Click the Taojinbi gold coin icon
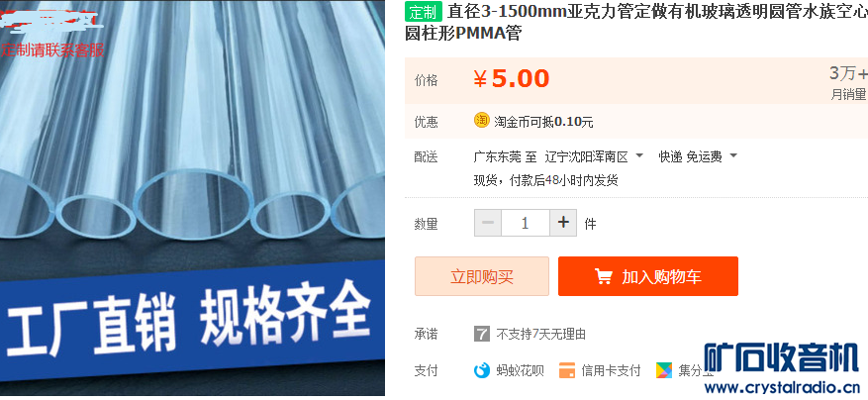Image resolution: width=868 pixels, height=400 pixels. [x=482, y=120]
